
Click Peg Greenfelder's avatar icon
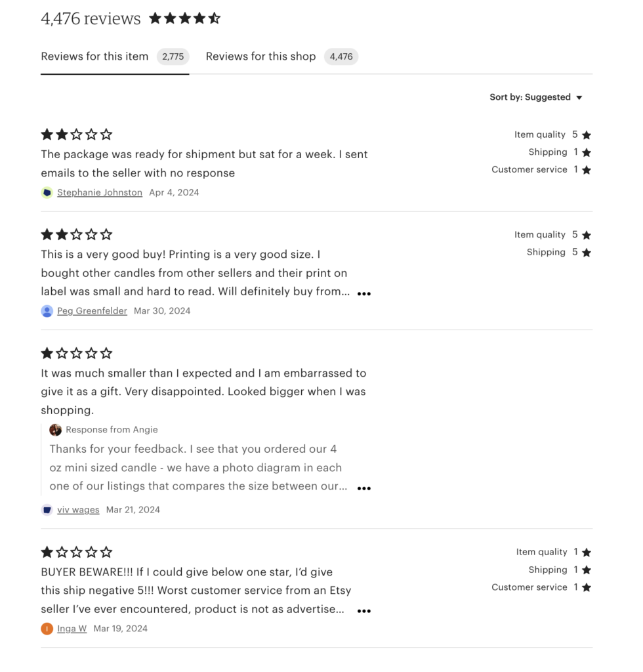46,311
